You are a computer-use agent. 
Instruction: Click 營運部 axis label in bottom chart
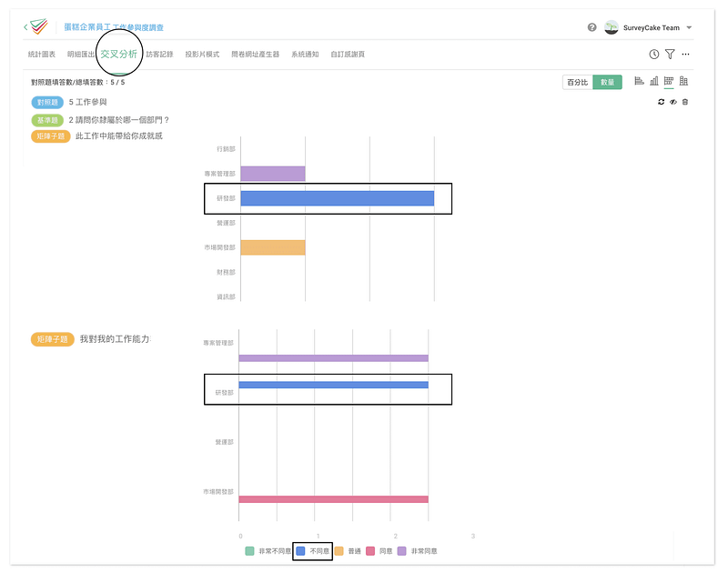(x=224, y=442)
